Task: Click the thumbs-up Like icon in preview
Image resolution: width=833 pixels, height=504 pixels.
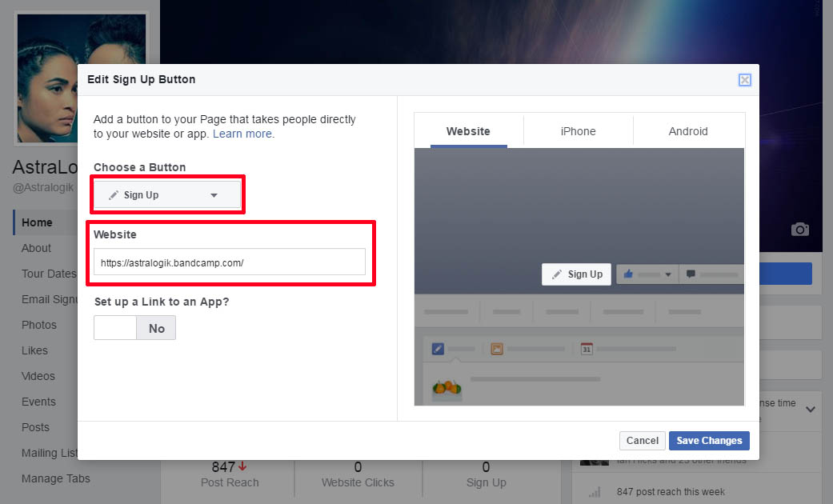Action: 628,274
